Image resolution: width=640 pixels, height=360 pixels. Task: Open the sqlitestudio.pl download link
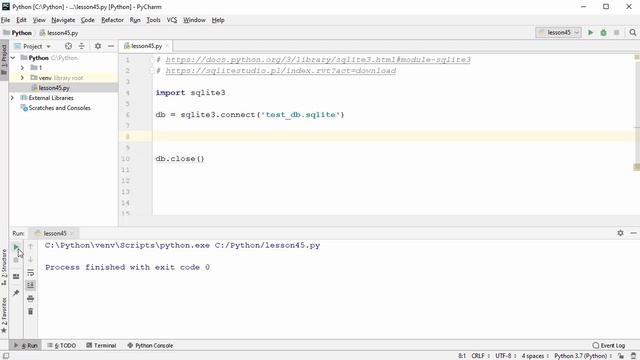pos(280,71)
